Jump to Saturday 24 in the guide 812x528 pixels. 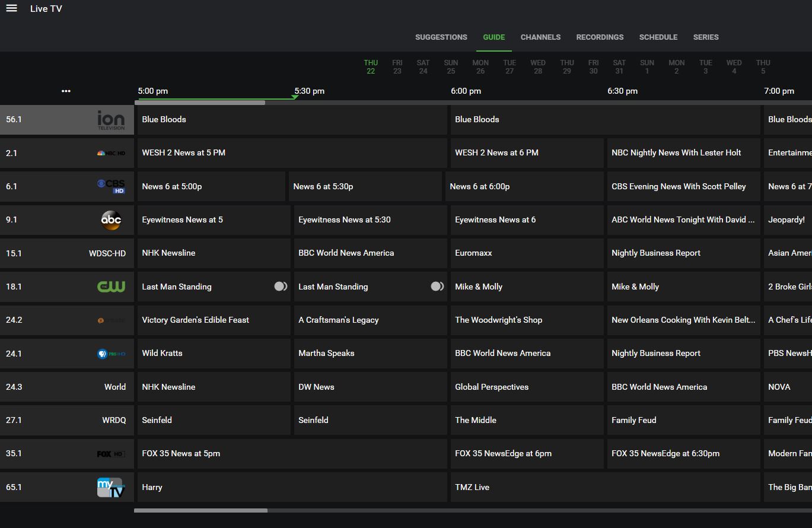[x=423, y=66]
